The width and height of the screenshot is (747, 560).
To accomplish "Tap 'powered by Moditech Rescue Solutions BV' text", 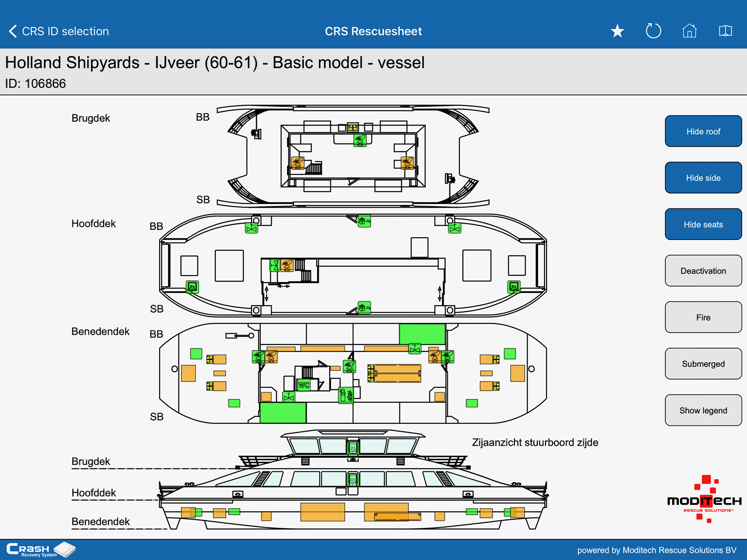I will [x=657, y=550].
